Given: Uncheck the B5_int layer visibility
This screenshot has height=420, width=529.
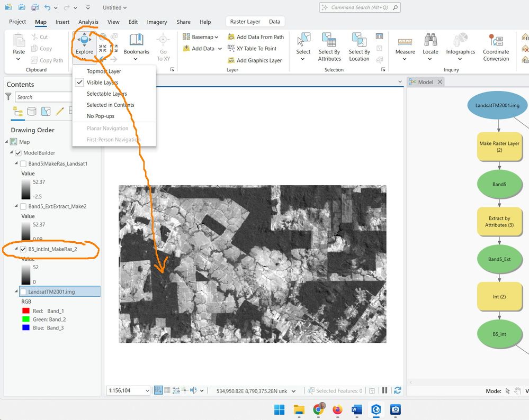Looking at the screenshot, I should click(x=23, y=249).
